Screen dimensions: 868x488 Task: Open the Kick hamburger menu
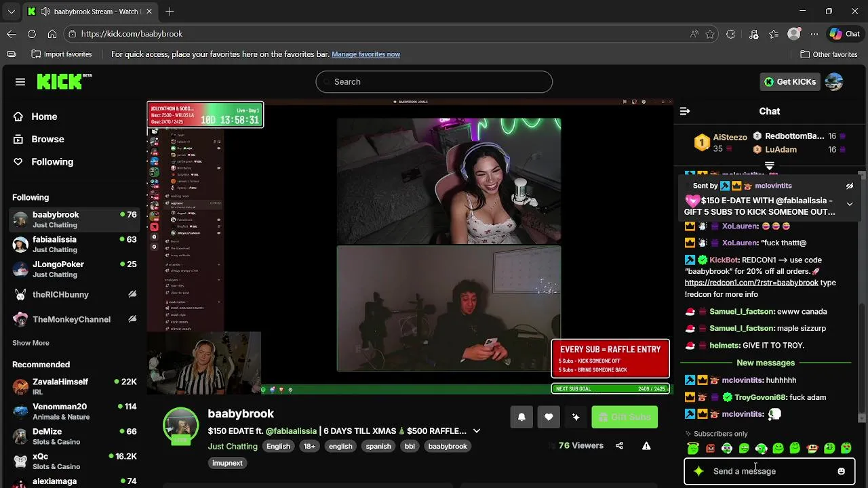pyautogui.click(x=20, y=81)
